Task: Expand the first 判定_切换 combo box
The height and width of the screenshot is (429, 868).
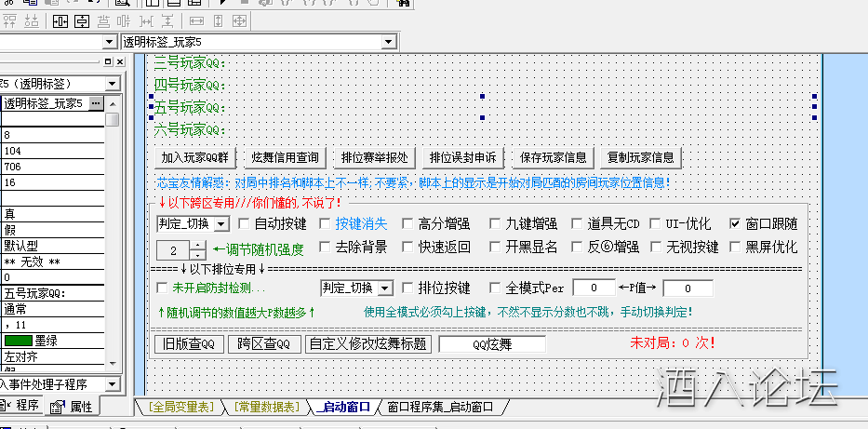Action: [x=220, y=224]
